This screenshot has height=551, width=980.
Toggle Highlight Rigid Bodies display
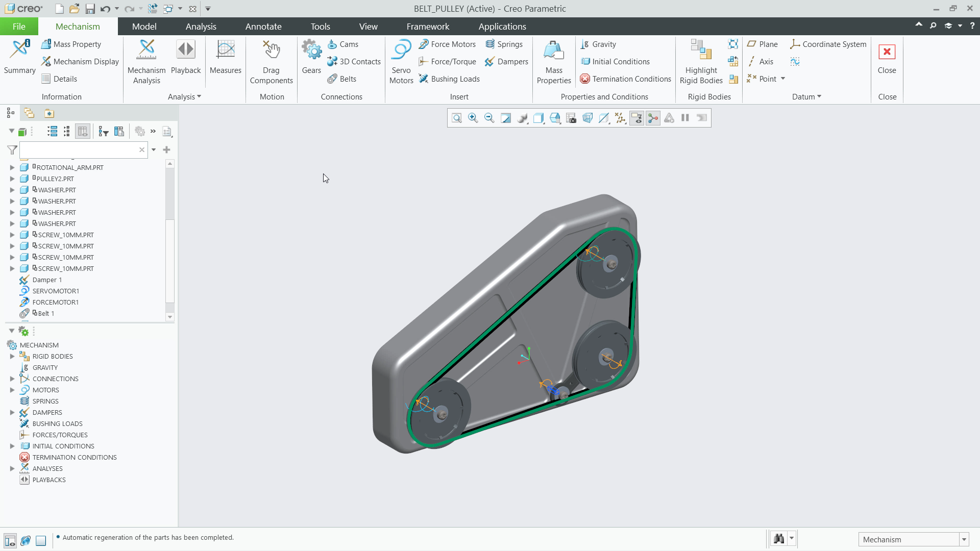(700, 58)
